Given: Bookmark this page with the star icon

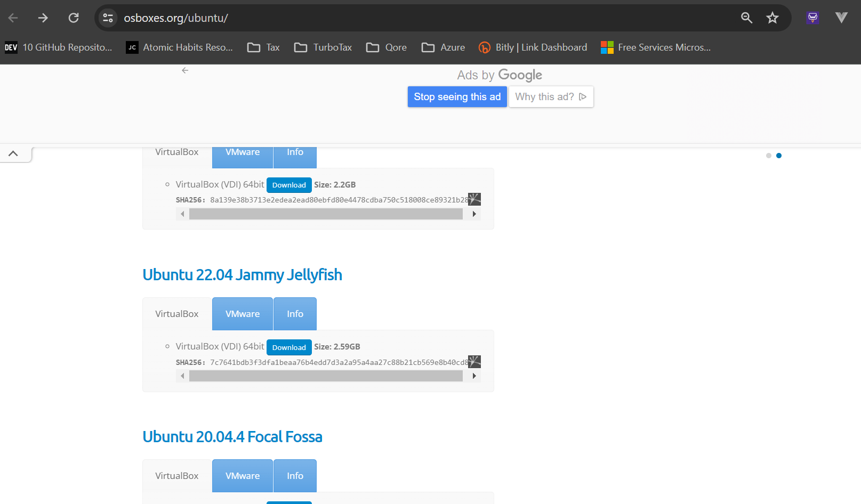Looking at the screenshot, I should click(773, 18).
